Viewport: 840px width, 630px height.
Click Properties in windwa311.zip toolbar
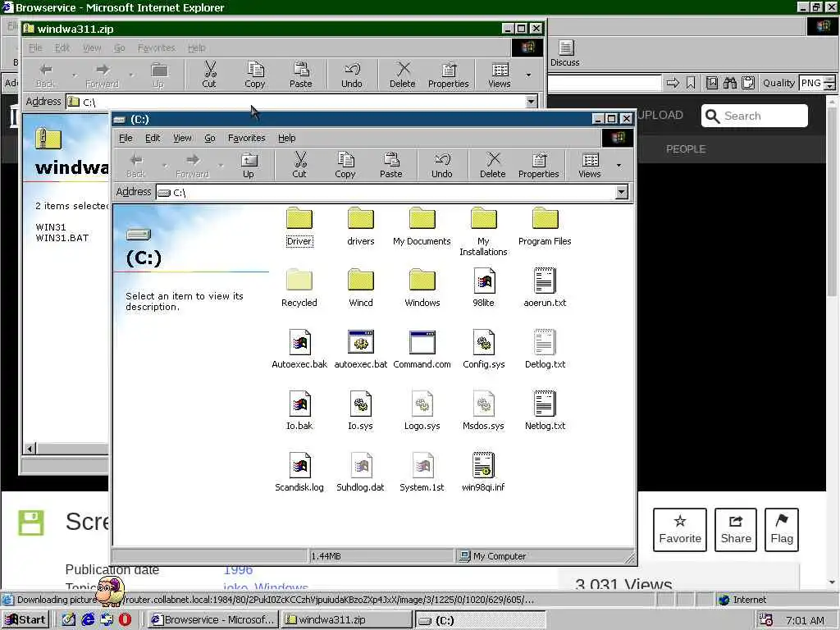coord(449,75)
